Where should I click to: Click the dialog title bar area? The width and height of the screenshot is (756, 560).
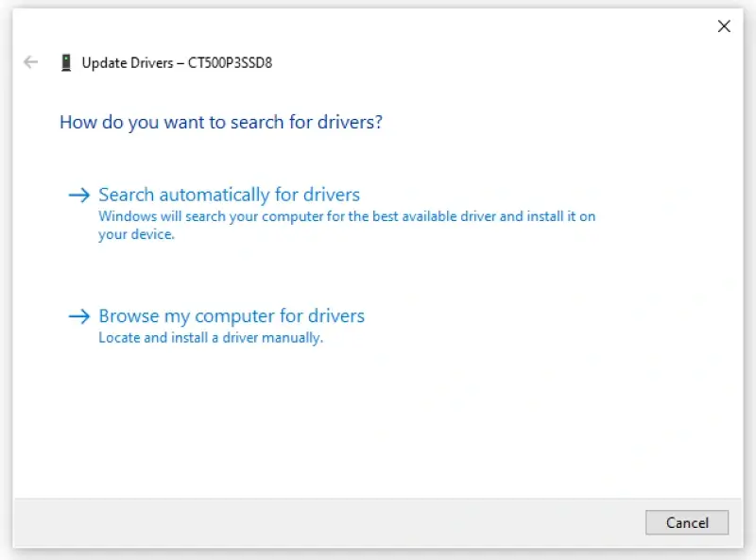click(x=378, y=26)
